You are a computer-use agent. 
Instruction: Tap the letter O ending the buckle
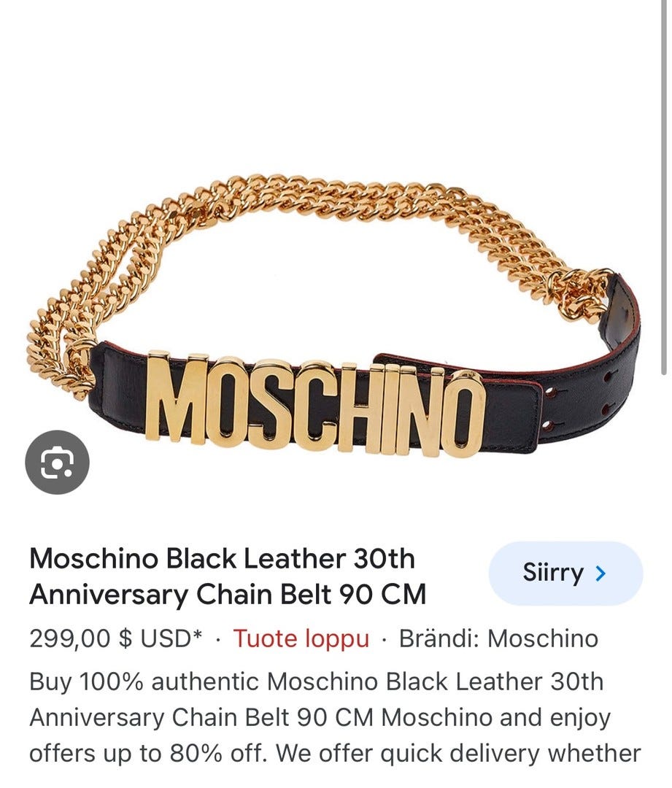tap(461, 413)
